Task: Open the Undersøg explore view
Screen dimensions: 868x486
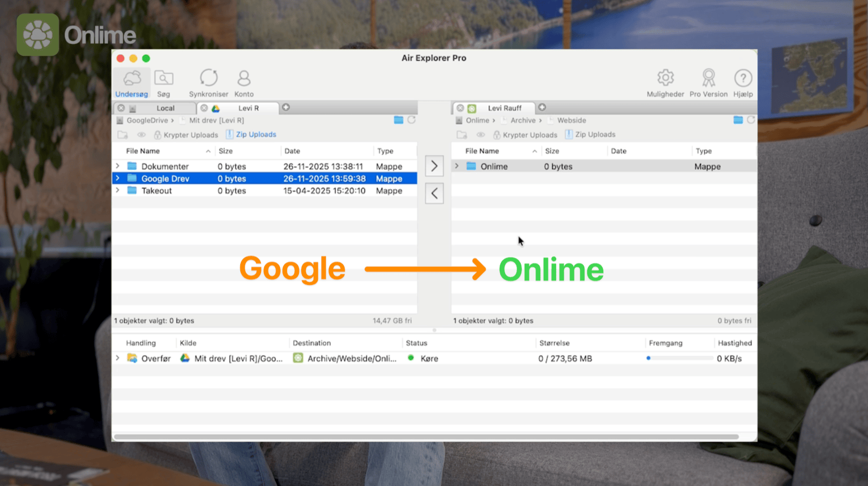Action: [131, 83]
